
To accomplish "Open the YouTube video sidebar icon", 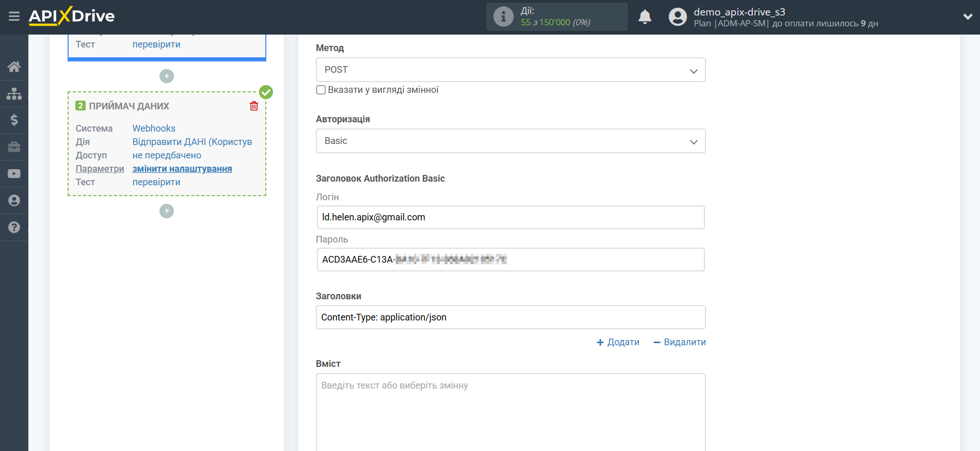I will [x=14, y=174].
